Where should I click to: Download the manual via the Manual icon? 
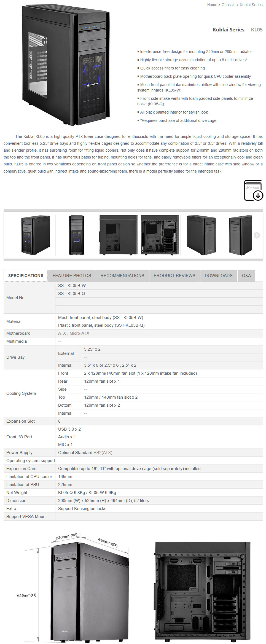253,190
